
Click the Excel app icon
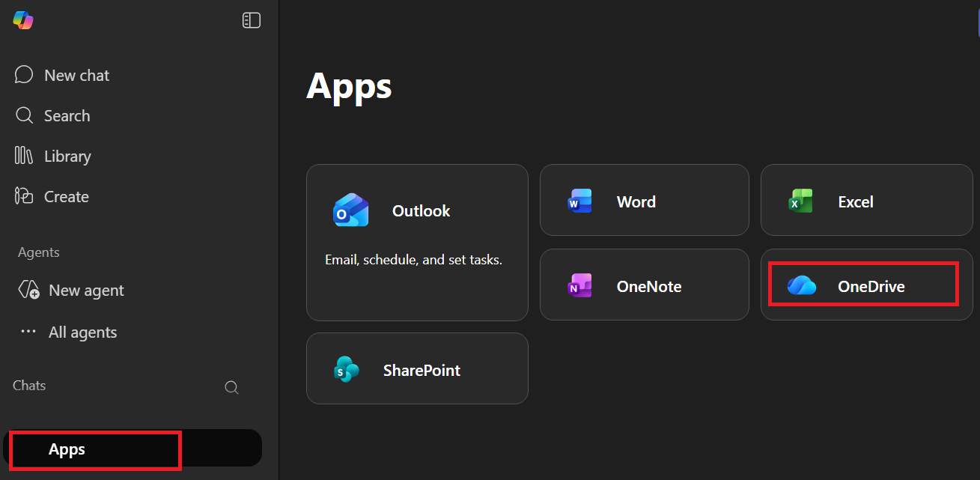pyautogui.click(x=800, y=201)
